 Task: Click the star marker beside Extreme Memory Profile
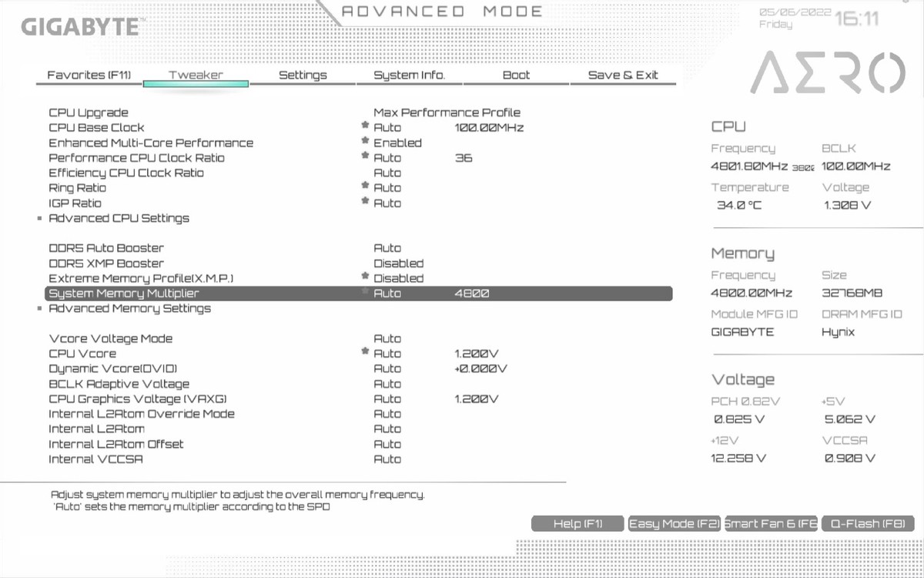pyautogui.click(x=366, y=276)
